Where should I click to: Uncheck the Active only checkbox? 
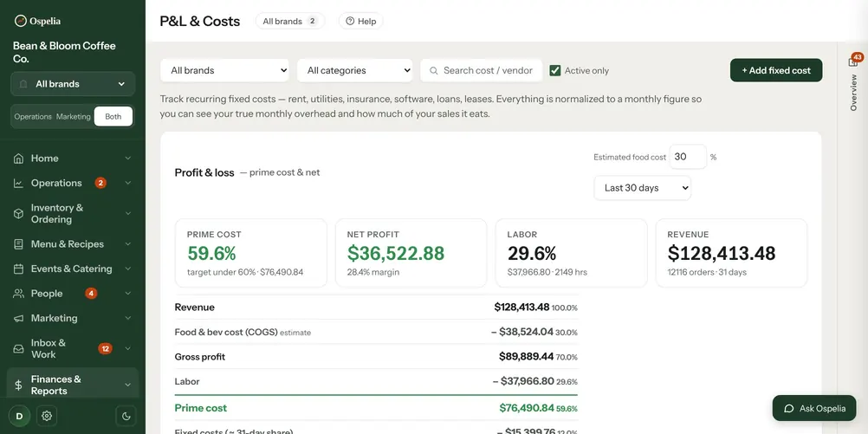554,70
